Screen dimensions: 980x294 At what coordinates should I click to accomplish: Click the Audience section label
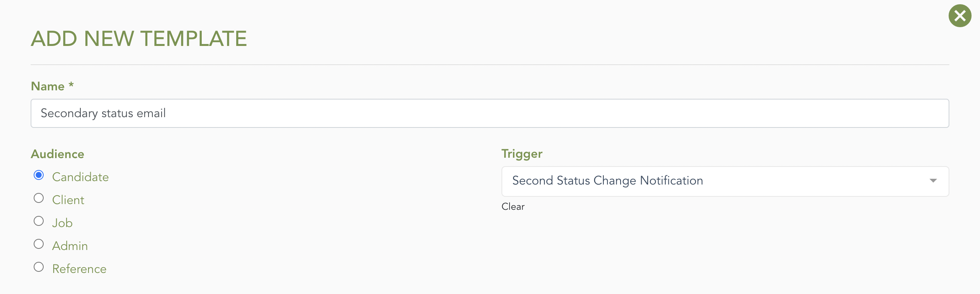(57, 154)
